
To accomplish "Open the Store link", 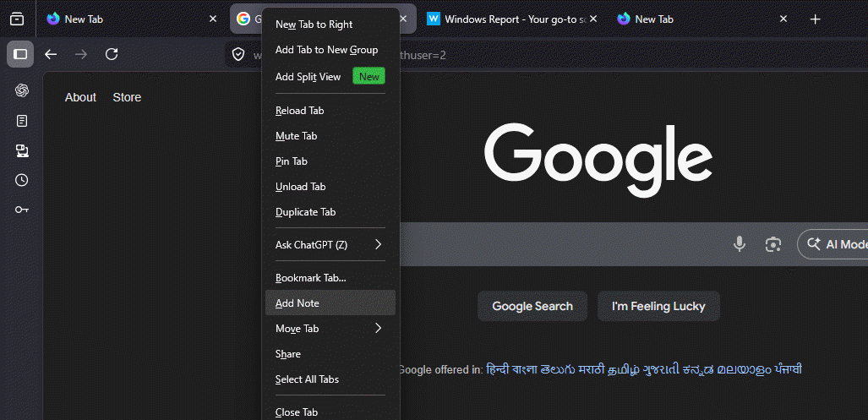I will [x=127, y=97].
